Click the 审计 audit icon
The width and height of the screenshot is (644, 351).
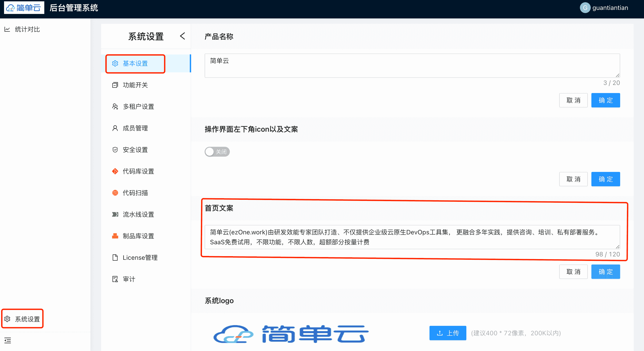click(115, 279)
